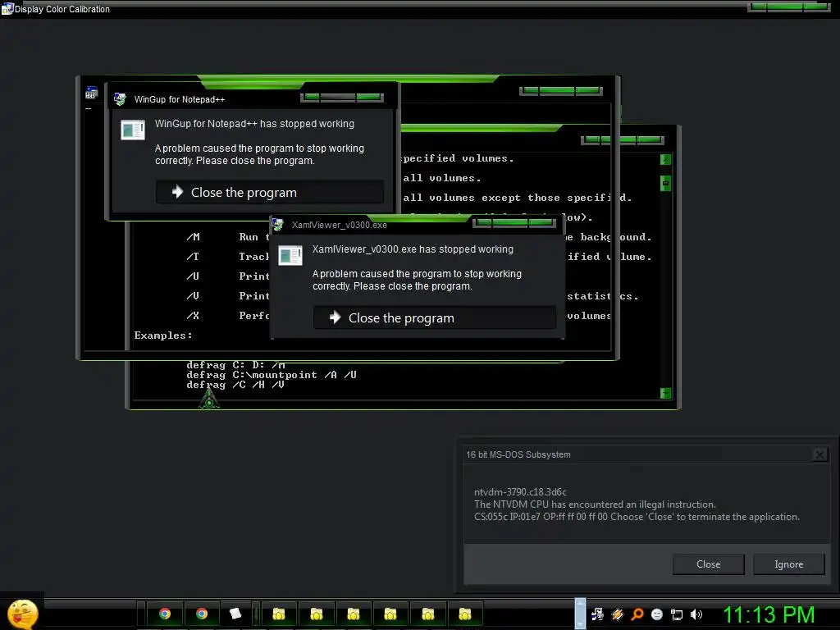This screenshot has width=840, height=630.
Task: Click 'WinGup for Notepad++ has stopped working' heading
Action: [254, 124]
